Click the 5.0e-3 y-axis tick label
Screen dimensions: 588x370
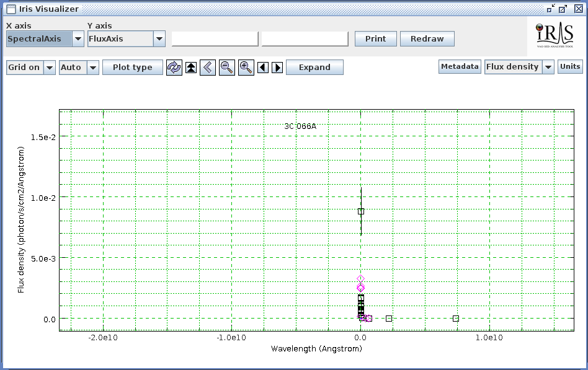click(43, 258)
